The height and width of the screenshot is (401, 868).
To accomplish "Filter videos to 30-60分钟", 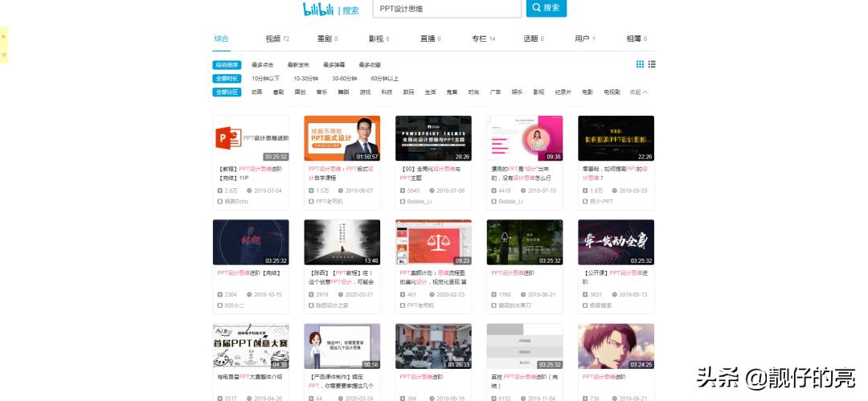I will (344, 79).
